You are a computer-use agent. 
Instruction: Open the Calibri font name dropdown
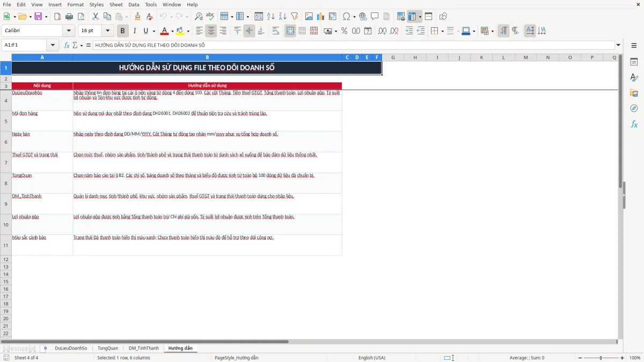(69, 31)
